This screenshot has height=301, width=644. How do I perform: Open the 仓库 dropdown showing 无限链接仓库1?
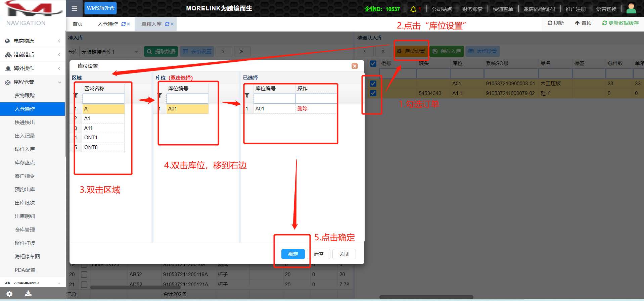coord(111,52)
